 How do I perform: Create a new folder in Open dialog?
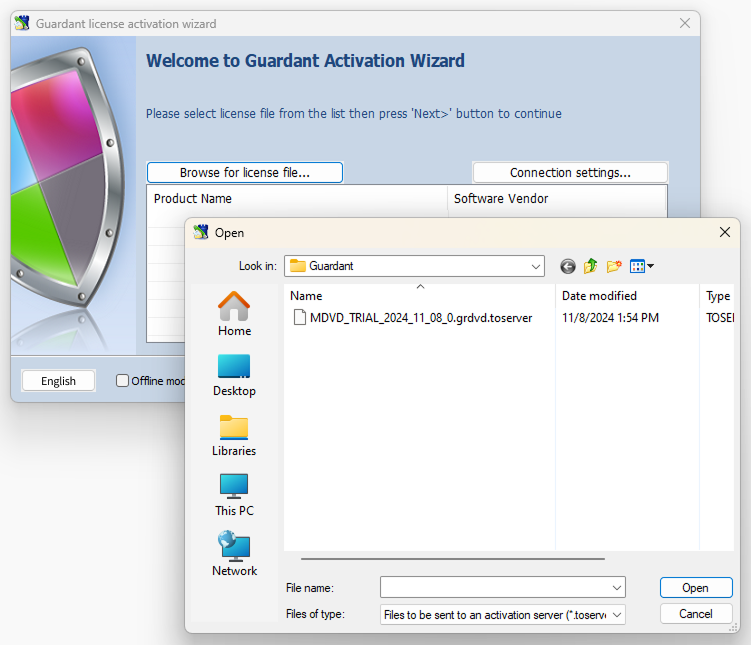614,266
